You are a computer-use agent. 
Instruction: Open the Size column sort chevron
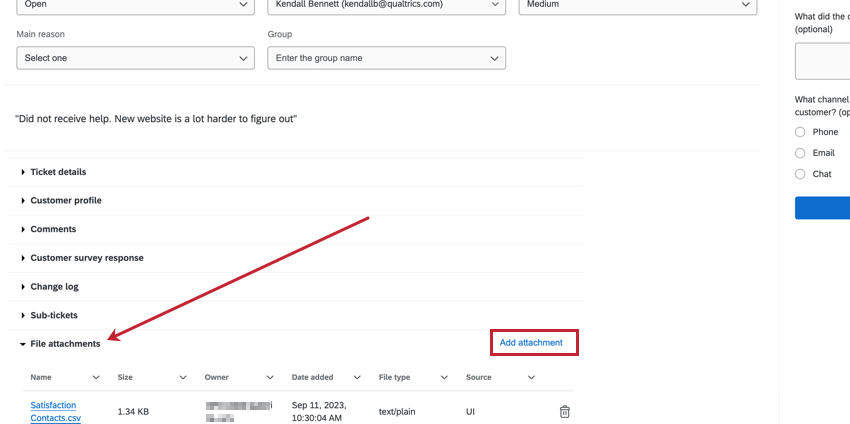pos(183,377)
